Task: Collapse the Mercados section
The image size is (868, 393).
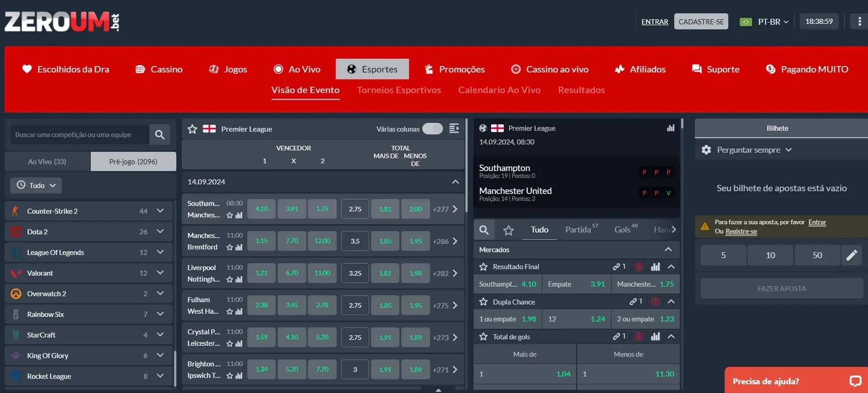Action: pyautogui.click(x=668, y=249)
